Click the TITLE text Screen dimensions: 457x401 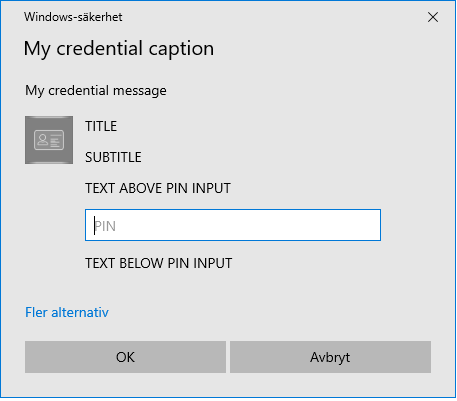(x=101, y=126)
